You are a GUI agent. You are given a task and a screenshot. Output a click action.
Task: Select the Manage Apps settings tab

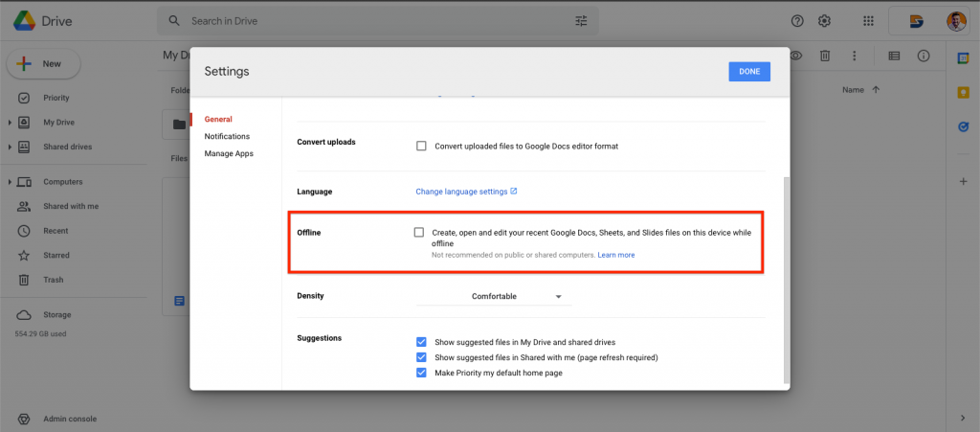229,154
